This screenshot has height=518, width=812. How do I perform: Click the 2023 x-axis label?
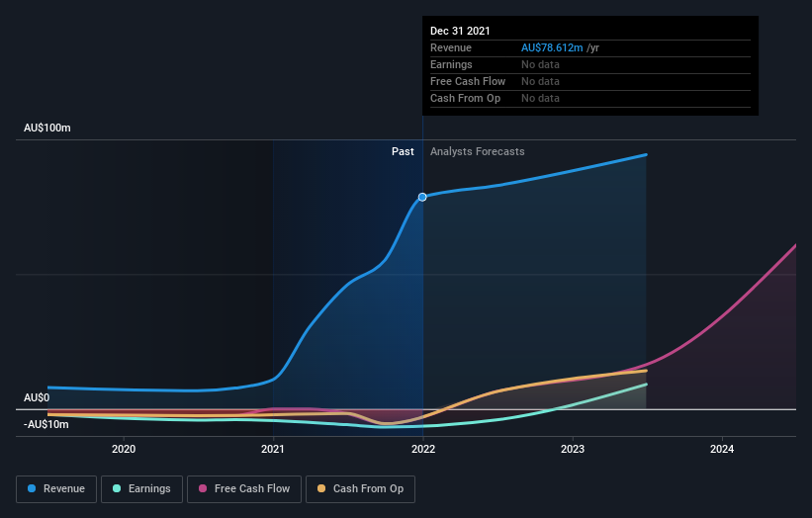573,449
